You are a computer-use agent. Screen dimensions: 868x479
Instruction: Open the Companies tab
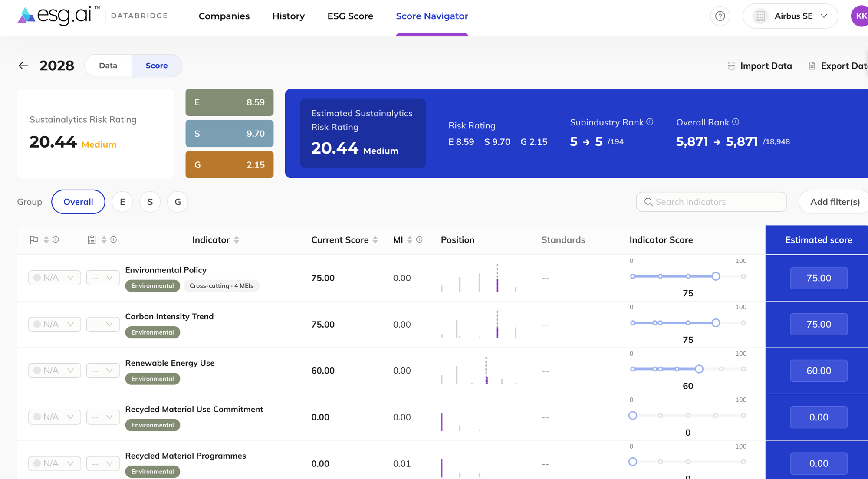[224, 16]
